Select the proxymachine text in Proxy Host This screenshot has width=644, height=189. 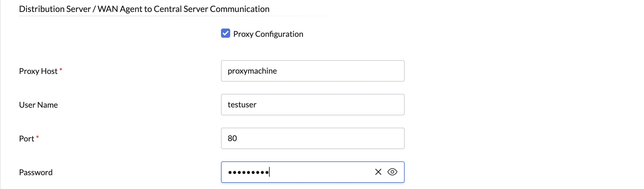point(252,71)
